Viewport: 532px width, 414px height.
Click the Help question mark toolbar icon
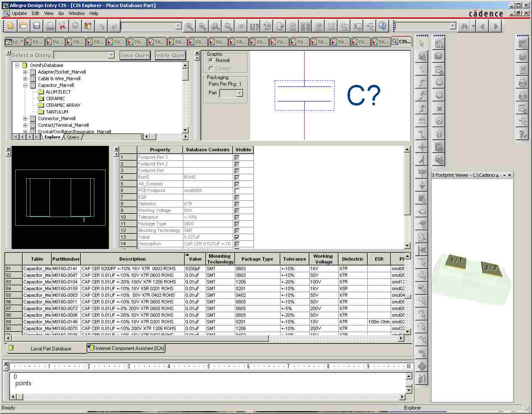click(x=382, y=25)
